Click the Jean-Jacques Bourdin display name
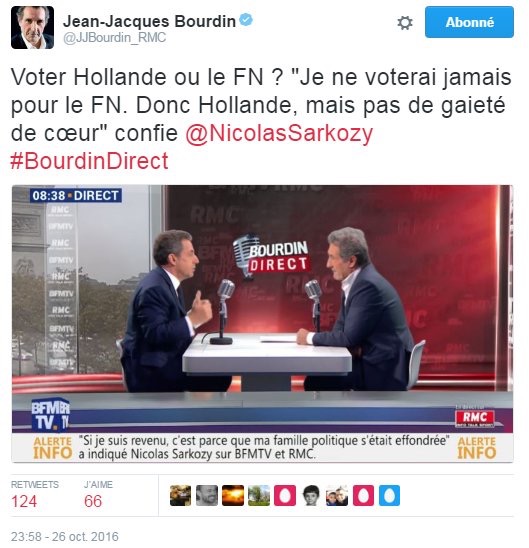The image size is (529, 548). tap(150, 21)
